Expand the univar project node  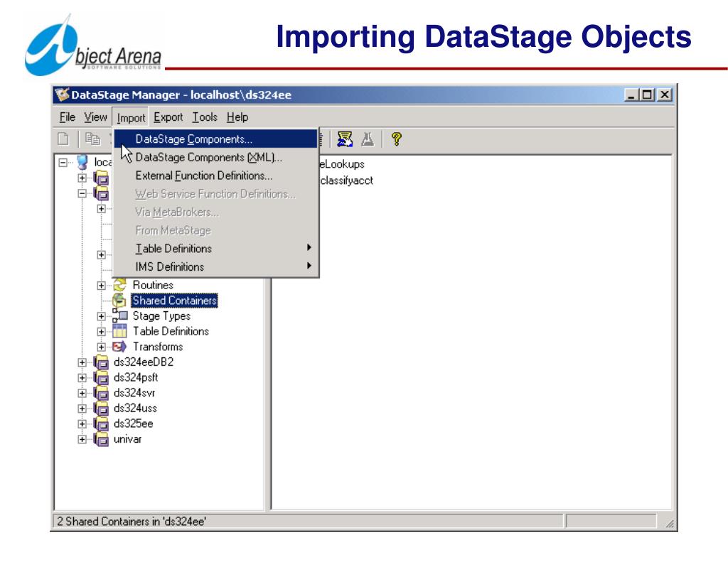[x=82, y=439]
